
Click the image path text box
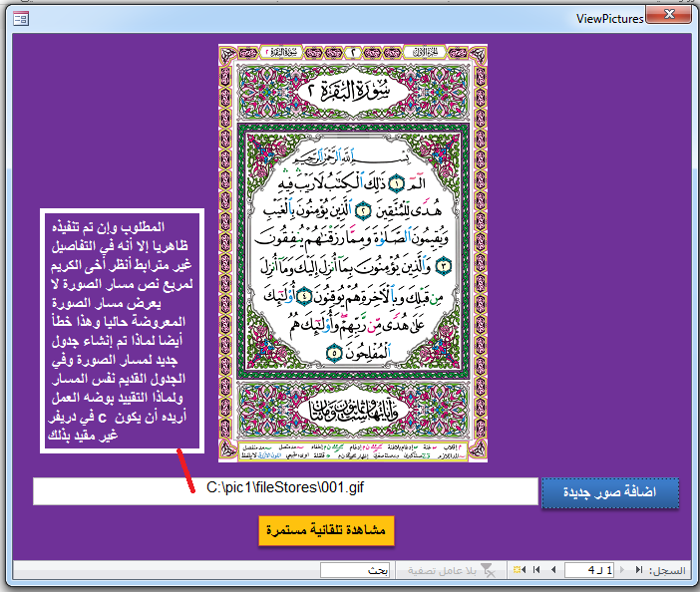tap(285, 491)
